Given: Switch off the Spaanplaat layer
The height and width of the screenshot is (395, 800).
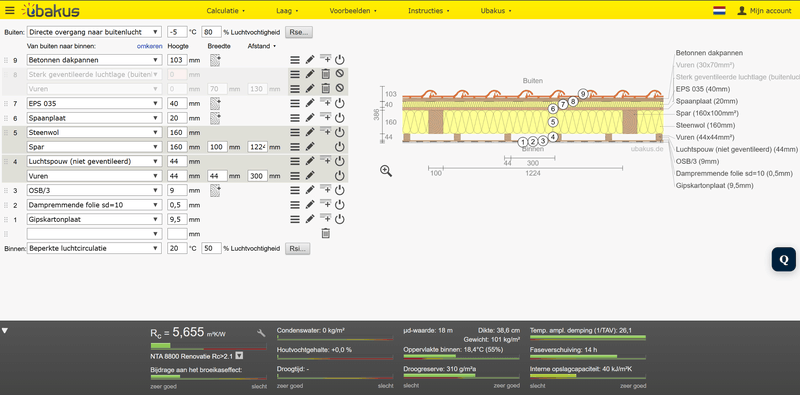Looking at the screenshot, I should [340, 118].
